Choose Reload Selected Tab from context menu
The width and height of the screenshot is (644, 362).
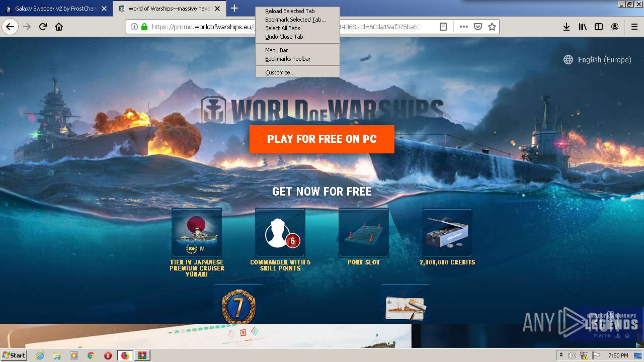pyautogui.click(x=297, y=11)
